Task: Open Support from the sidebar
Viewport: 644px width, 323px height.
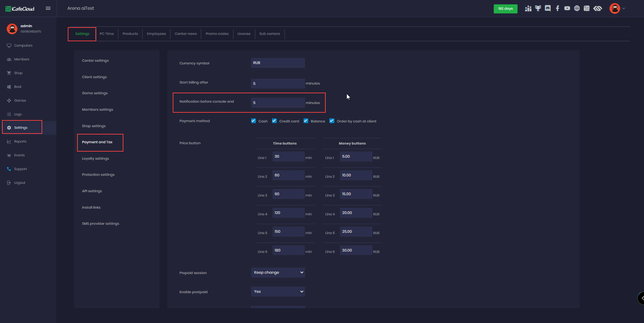Action: pyautogui.click(x=20, y=169)
